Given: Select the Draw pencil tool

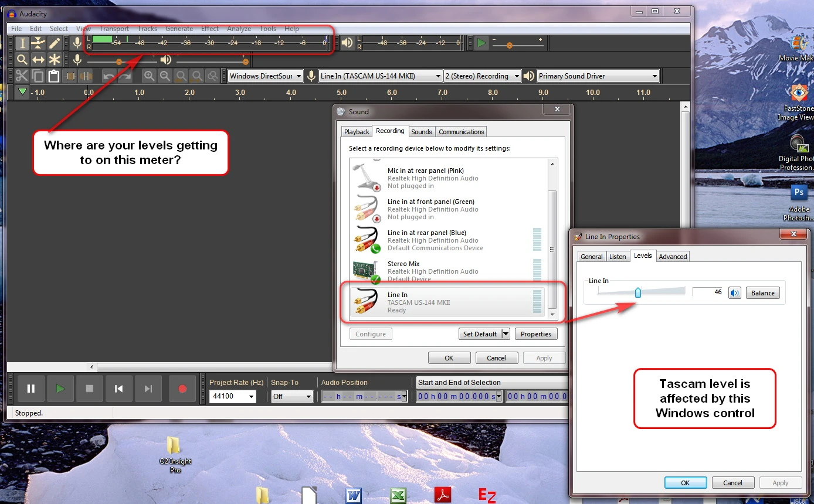Looking at the screenshot, I should pos(54,43).
